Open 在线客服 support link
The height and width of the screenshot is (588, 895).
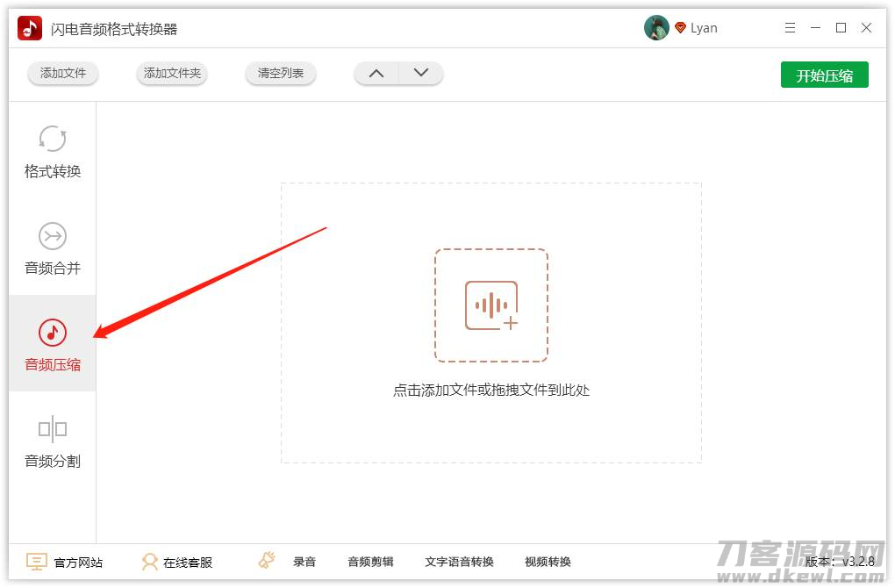click(188, 563)
